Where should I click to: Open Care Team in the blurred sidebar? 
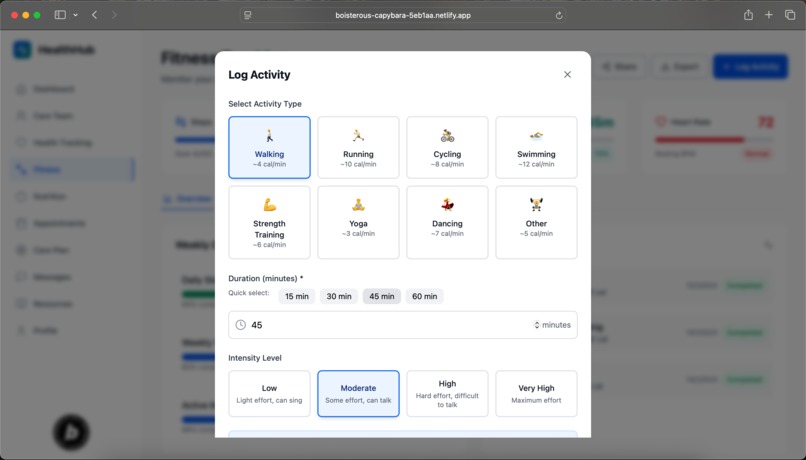click(x=72, y=116)
